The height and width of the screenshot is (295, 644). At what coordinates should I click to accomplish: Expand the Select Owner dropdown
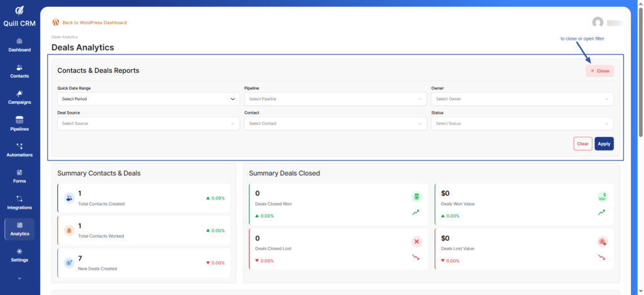522,99
